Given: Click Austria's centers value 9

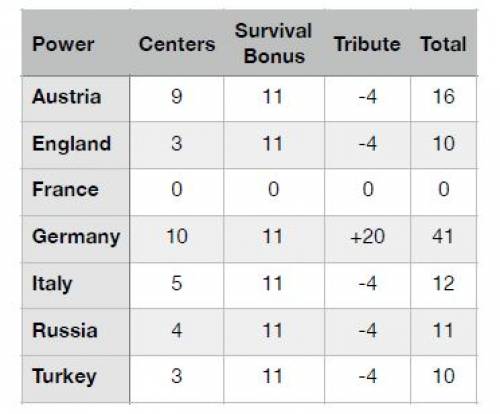Looking at the screenshot, I should coord(177,96).
